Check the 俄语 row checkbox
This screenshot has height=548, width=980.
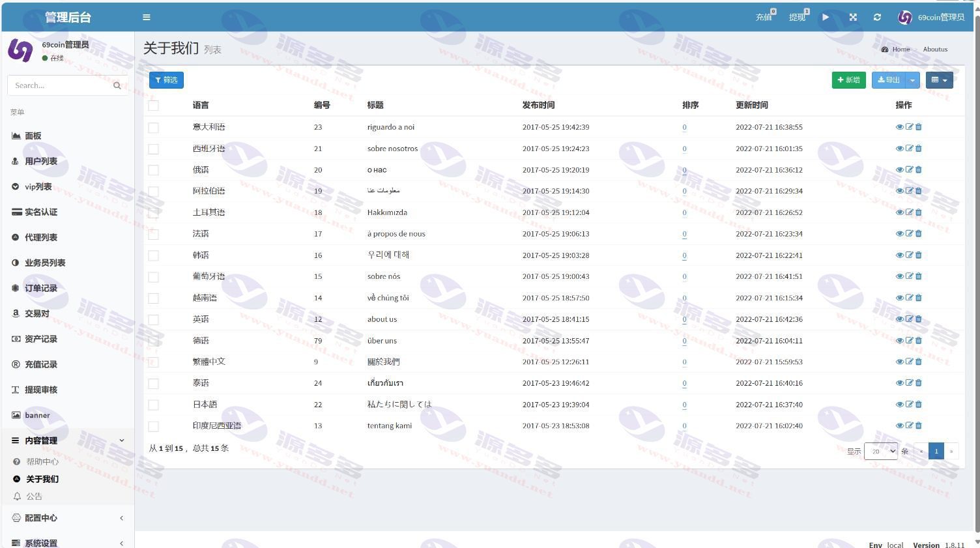[153, 170]
